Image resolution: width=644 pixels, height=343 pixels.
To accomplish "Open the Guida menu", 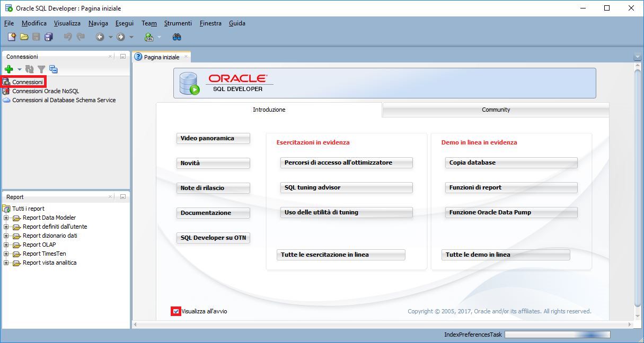I will [237, 23].
